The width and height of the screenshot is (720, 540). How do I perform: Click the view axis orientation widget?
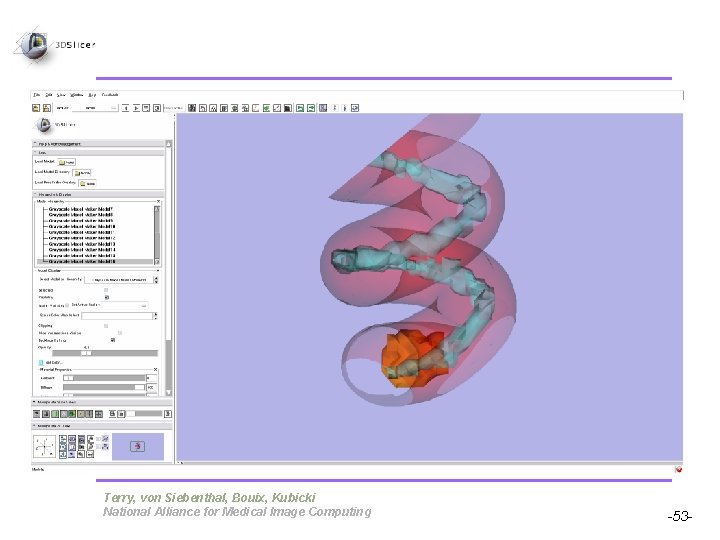point(44,447)
